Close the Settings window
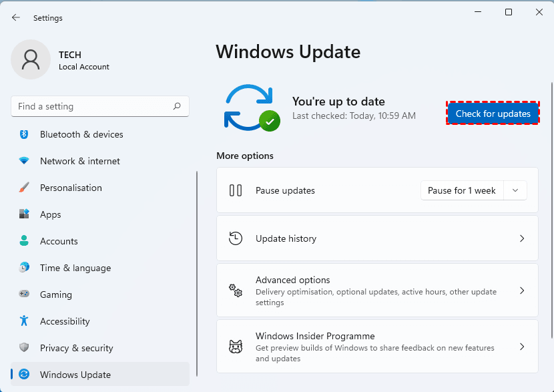The width and height of the screenshot is (554, 392). coord(539,12)
